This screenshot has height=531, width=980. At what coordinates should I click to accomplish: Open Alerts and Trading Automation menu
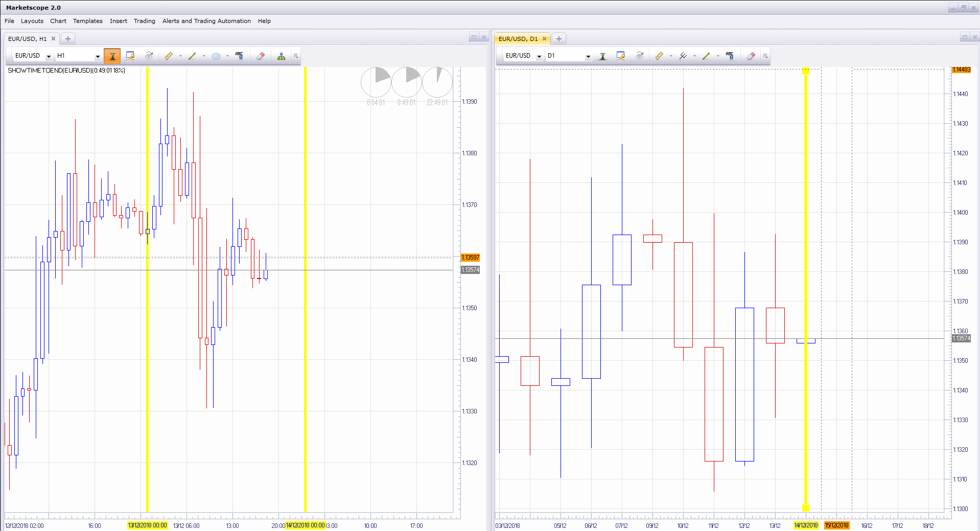(x=206, y=21)
